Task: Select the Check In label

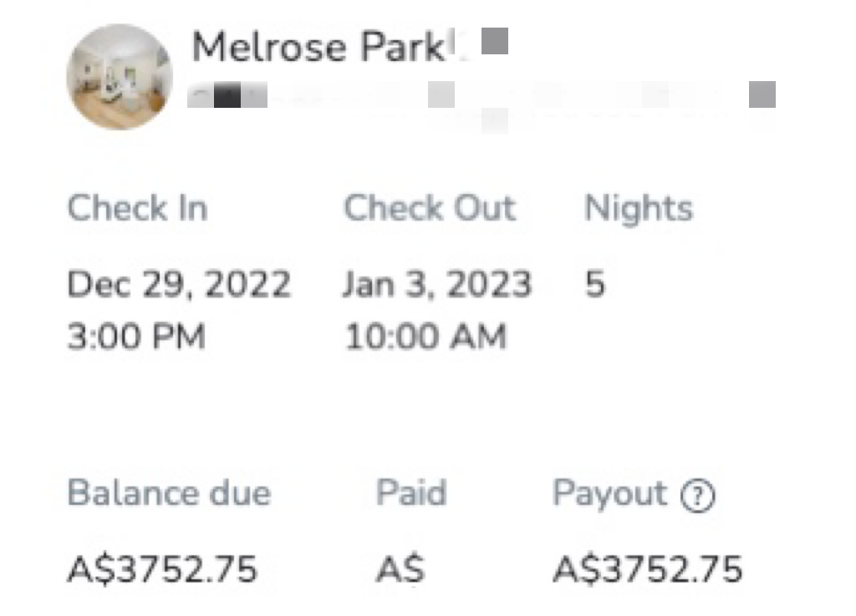Action: coord(138,208)
